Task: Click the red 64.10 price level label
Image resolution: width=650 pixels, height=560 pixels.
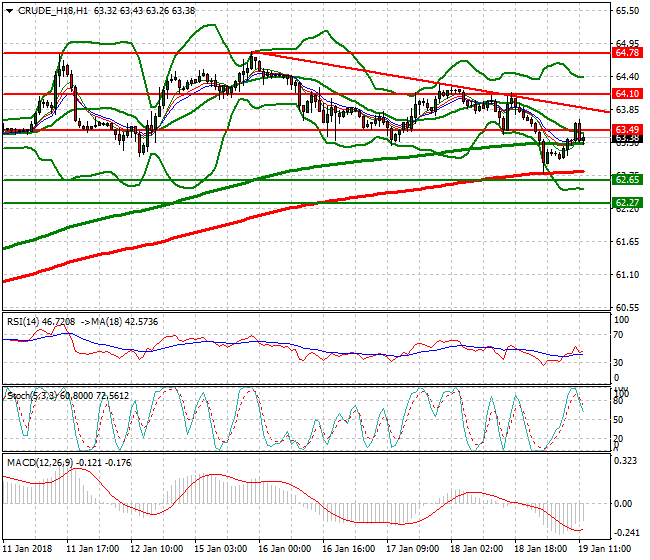Action: click(627, 94)
